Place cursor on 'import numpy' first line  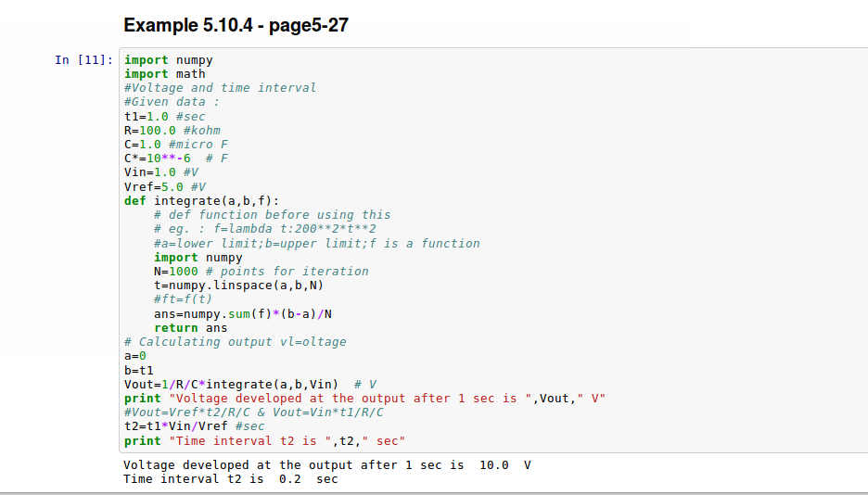pyautogui.click(x=169, y=60)
